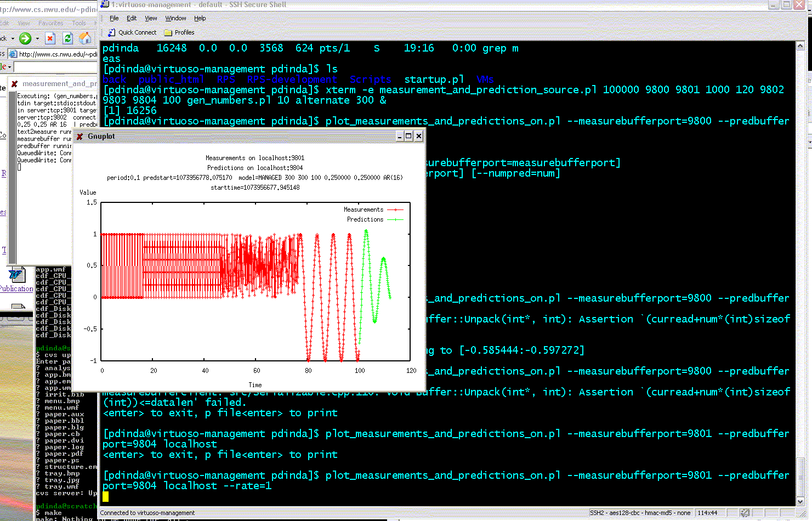
Task: Click the Gnuplot window X icon
Action: [80, 137]
